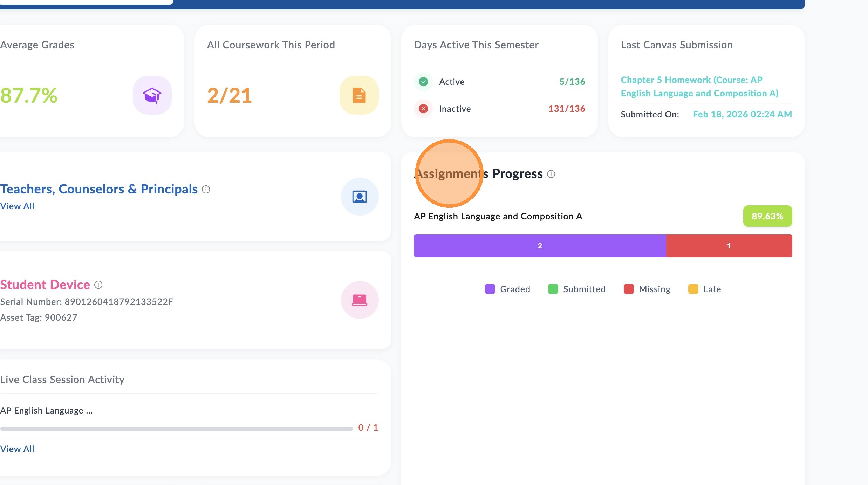Click the purple graduation cap icon
The image size is (868, 485).
pyautogui.click(x=152, y=95)
